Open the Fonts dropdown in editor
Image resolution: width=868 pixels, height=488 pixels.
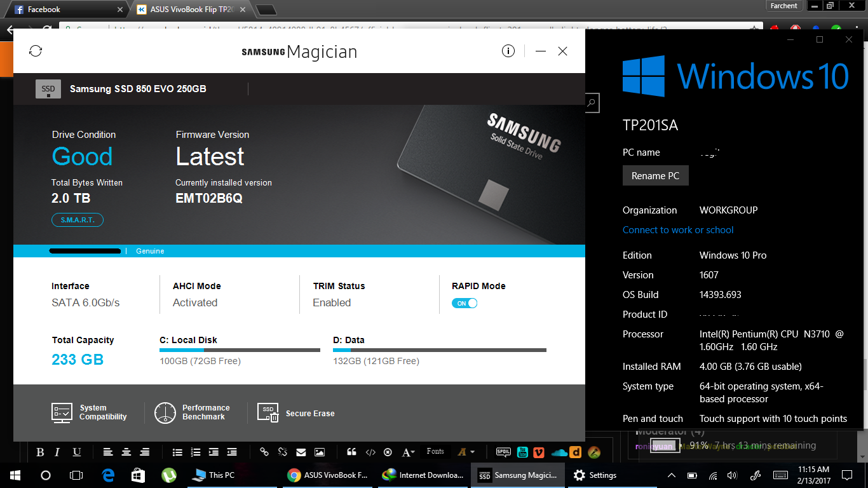(x=435, y=452)
